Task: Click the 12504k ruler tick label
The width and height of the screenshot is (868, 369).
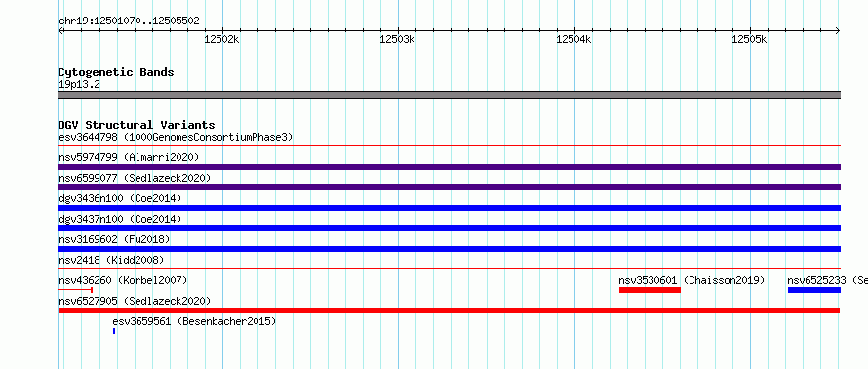Action: coord(573,39)
